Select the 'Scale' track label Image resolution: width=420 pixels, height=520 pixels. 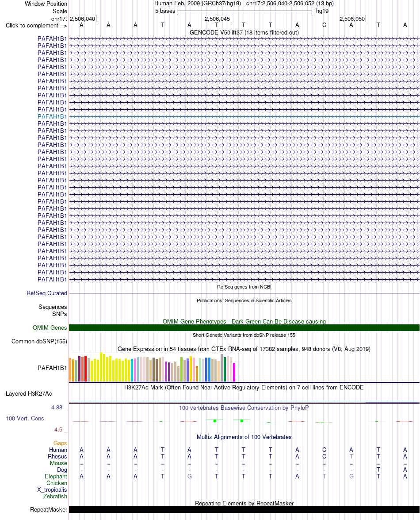click(x=60, y=11)
